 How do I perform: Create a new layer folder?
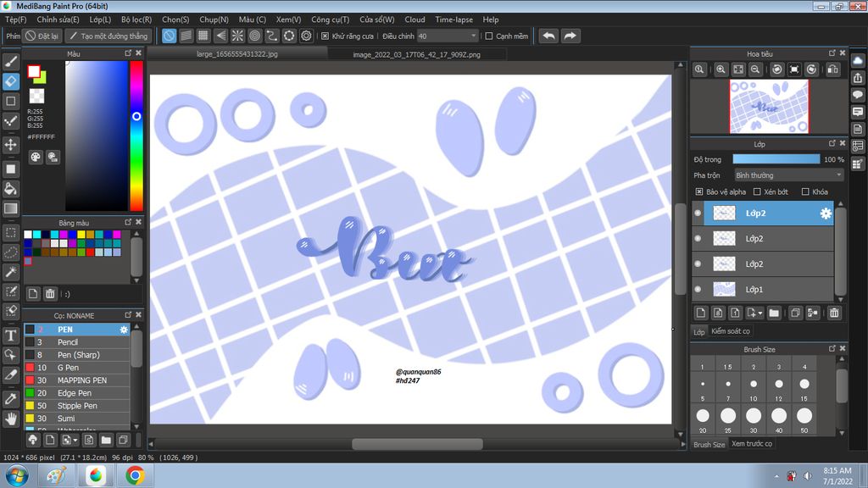click(x=774, y=313)
